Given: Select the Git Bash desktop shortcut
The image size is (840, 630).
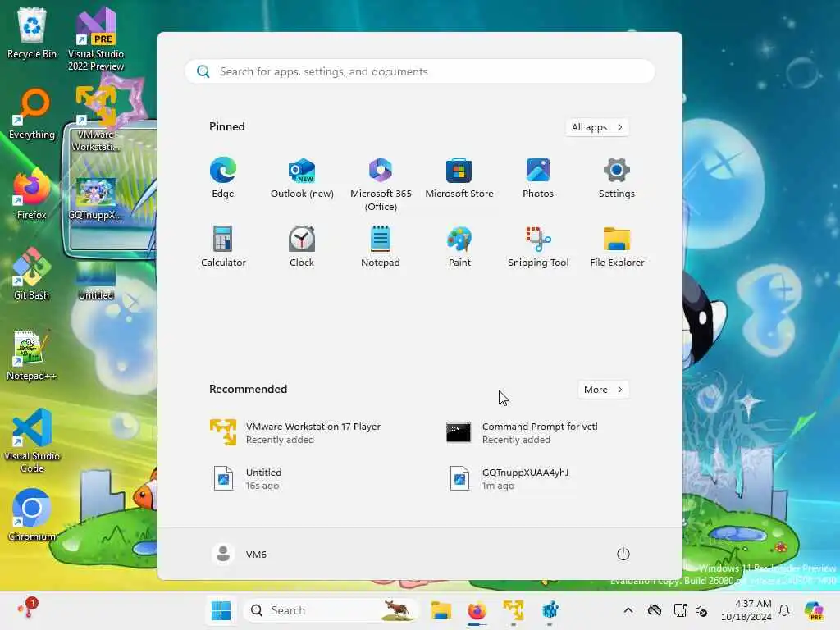Looking at the screenshot, I should 32,274.
